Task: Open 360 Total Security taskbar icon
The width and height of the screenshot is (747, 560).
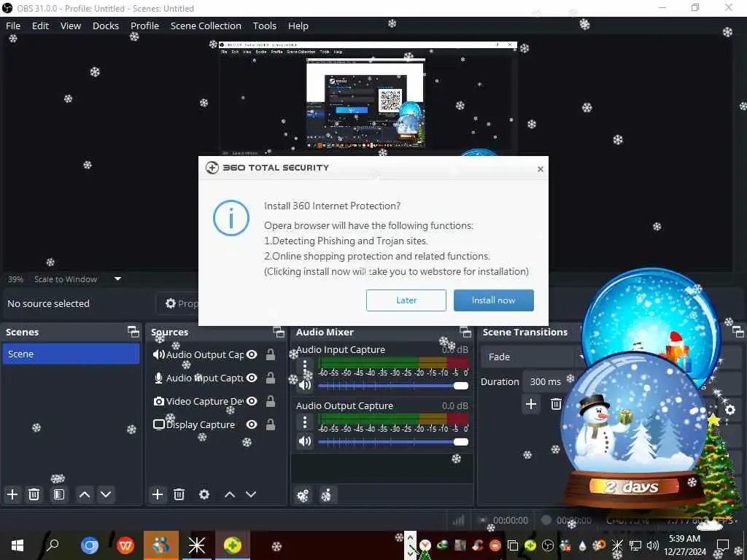Action: point(232,545)
